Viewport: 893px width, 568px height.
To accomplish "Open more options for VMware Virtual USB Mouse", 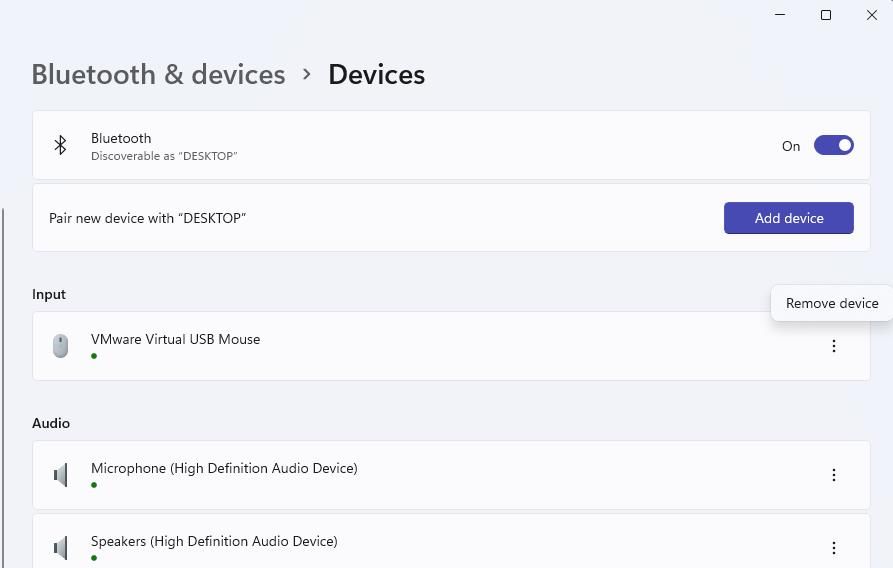I will point(833,346).
